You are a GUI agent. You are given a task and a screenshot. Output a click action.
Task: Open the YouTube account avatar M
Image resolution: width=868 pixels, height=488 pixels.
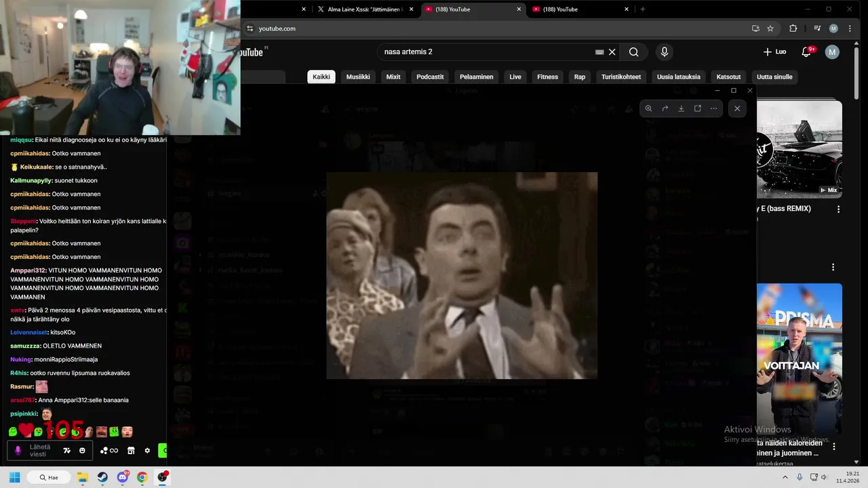tap(832, 52)
